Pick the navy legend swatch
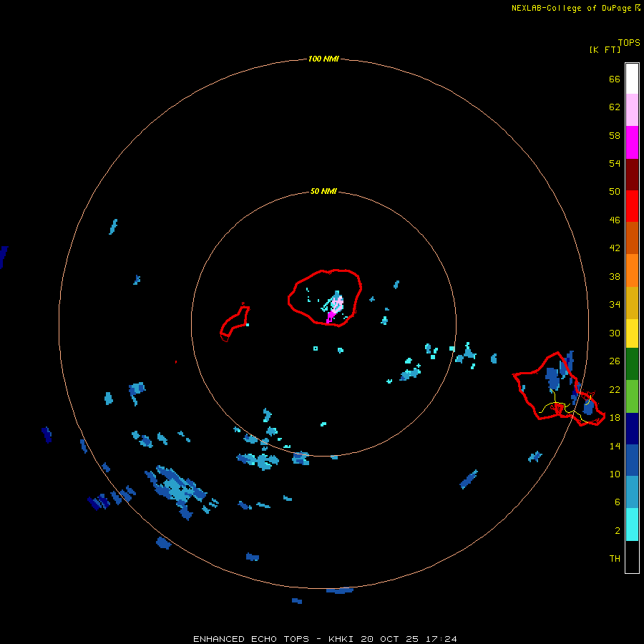 (632, 429)
